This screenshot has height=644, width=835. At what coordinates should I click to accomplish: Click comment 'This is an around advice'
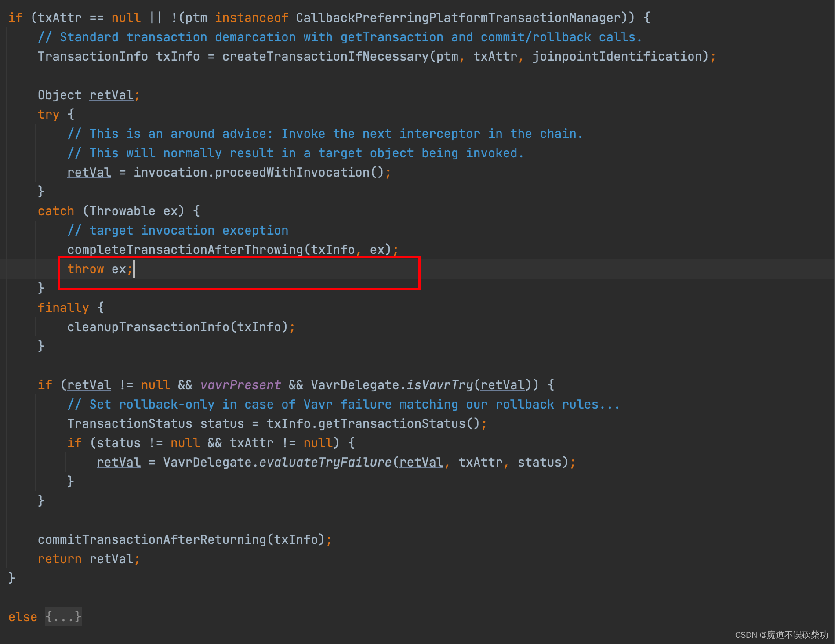point(325,134)
